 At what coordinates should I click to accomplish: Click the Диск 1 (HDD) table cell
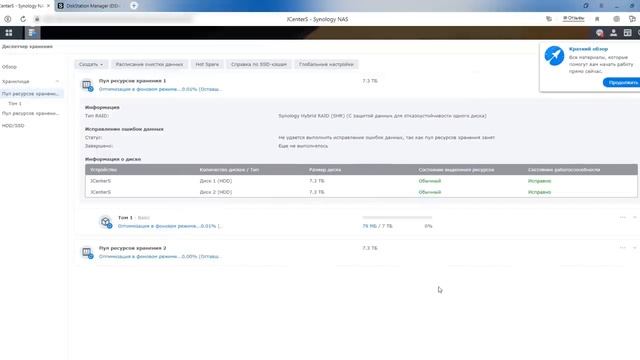pos(216,181)
